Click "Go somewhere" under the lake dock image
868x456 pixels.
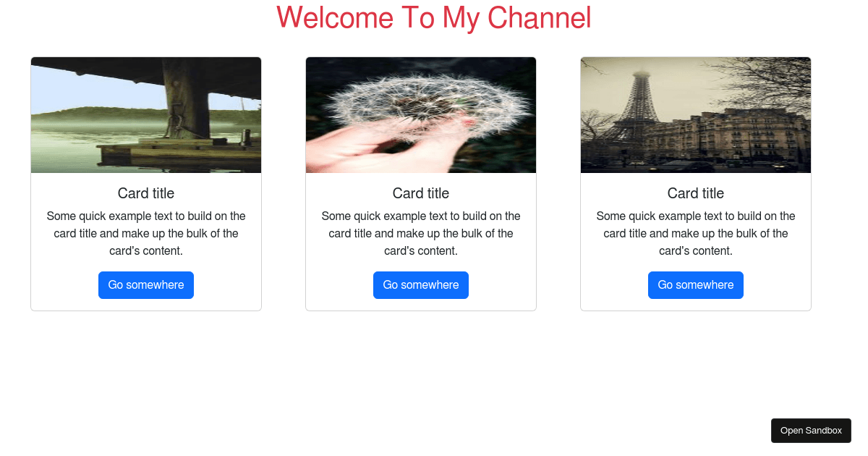[x=146, y=285]
